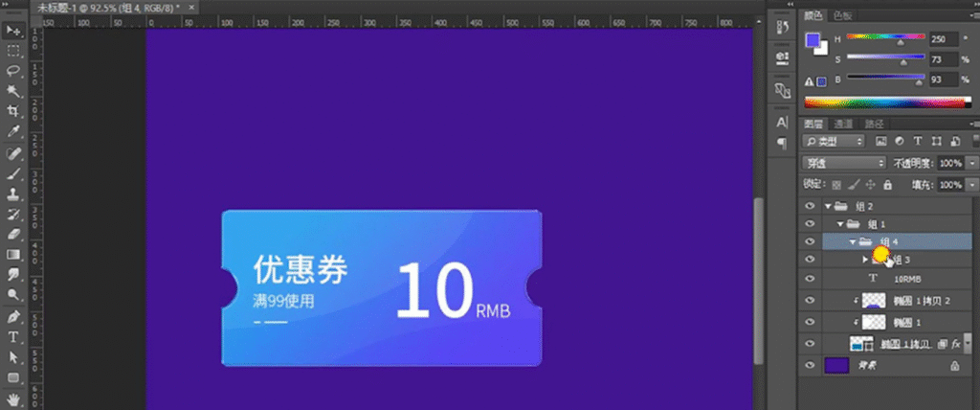980x410 pixels.
Task: Toggle lock position
Action: pyautogui.click(x=871, y=185)
